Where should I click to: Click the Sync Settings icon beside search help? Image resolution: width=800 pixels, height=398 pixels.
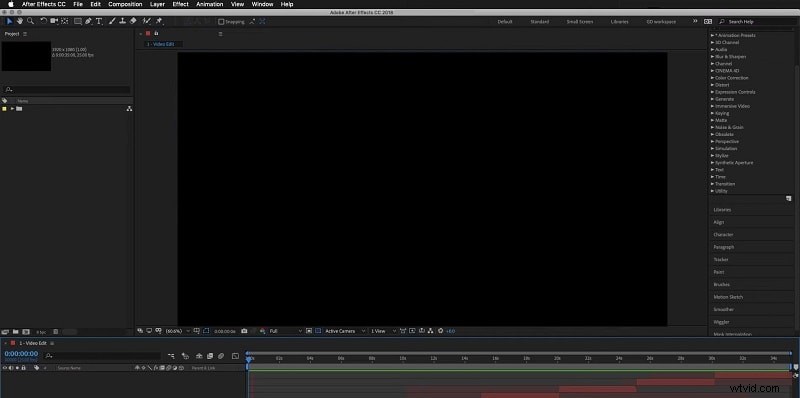coord(708,22)
